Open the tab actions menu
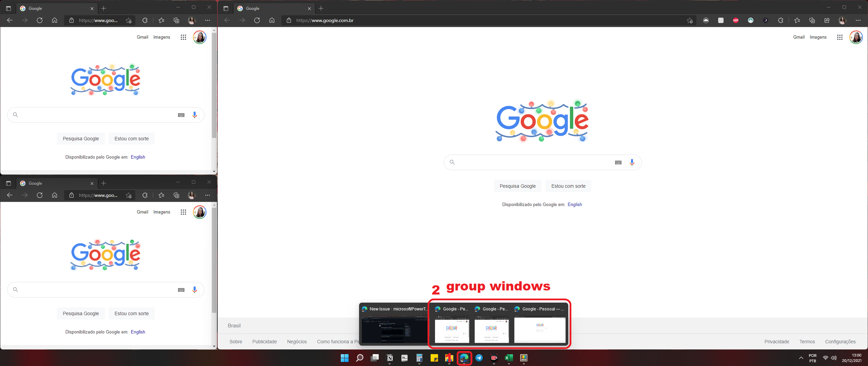868x366 pixels. (226, 8)
